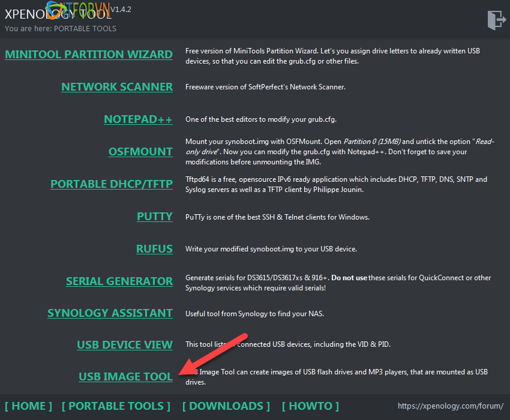Visit the xpenology.com forum URL
This screenshot has height=420, width=510.
[x=451, y=407]
